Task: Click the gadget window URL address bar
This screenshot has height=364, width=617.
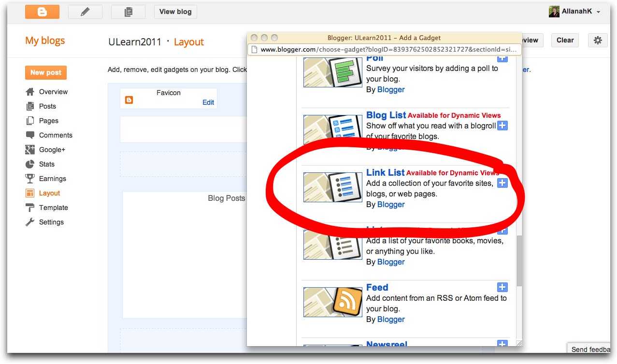Action: (x=385, y=49)
